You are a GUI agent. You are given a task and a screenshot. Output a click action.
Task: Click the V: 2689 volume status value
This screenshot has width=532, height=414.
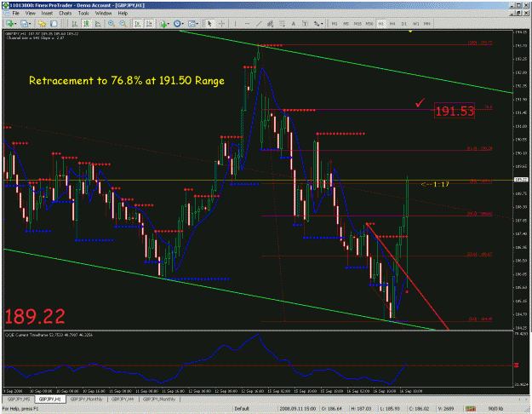(x=447, y=409)
